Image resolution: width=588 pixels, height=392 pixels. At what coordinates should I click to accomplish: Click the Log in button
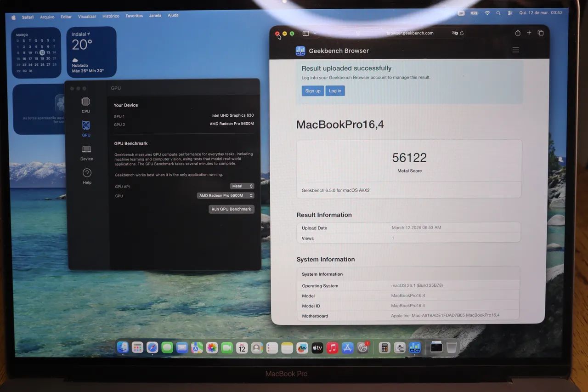[335, 91]
